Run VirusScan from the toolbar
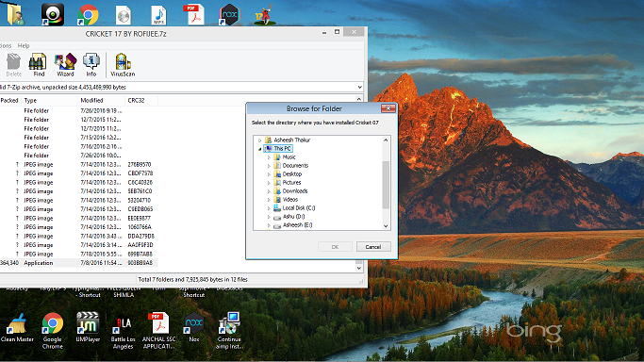 [x=123, y=65]
